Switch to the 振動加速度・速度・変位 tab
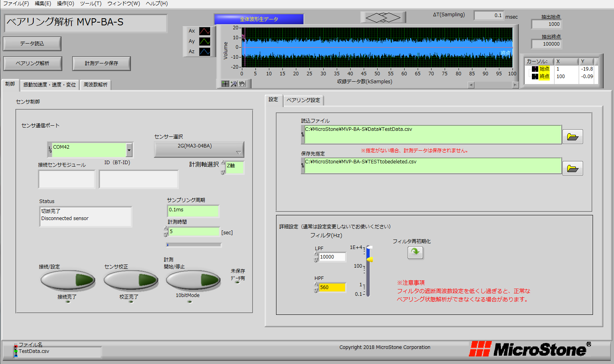 pyautogui.click(x=50, y=85)
